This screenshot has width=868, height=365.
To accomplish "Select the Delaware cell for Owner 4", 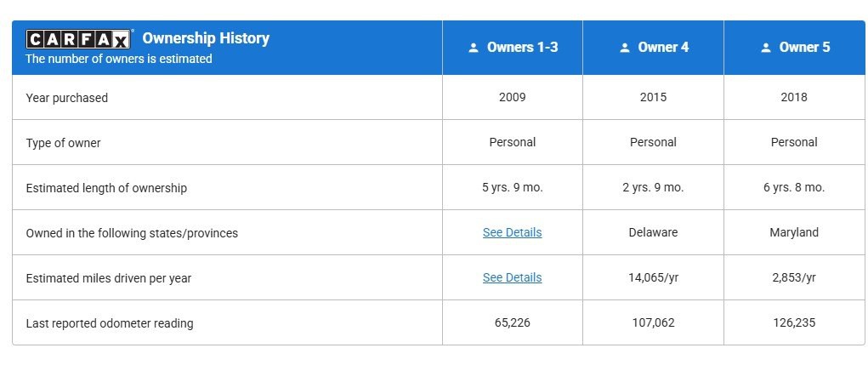I will point(653,232).
